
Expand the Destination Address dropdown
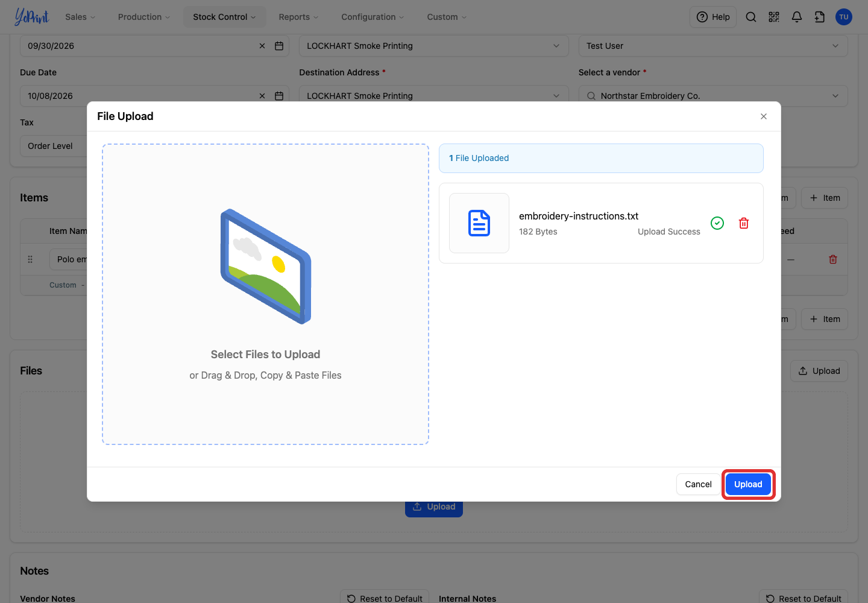coord(434,96)
